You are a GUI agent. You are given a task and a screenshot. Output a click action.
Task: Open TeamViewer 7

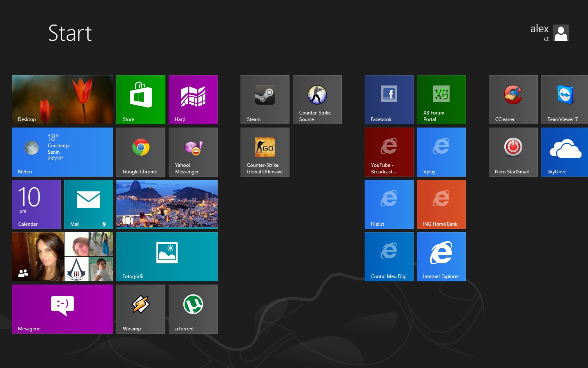pyautogui.click(x=565, y=100)
